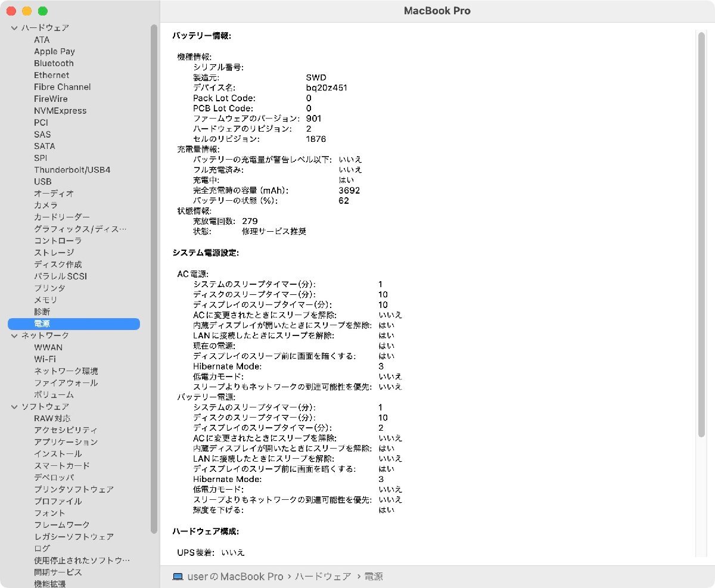The width and height of the screenshot is (715, 588).
Task: Show アプリケーション list
Action: pyautogui.click(x=66, y=442)
